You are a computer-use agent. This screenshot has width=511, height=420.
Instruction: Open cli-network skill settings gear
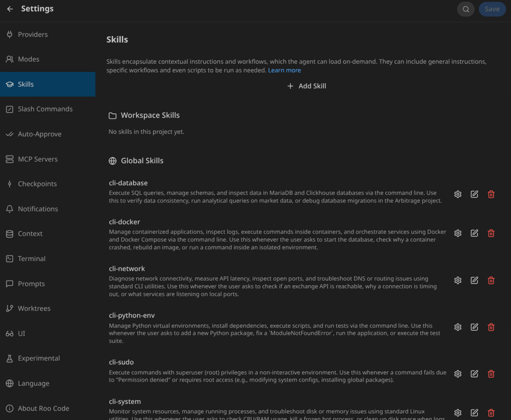pyautogui.click(x=458, y=281)
